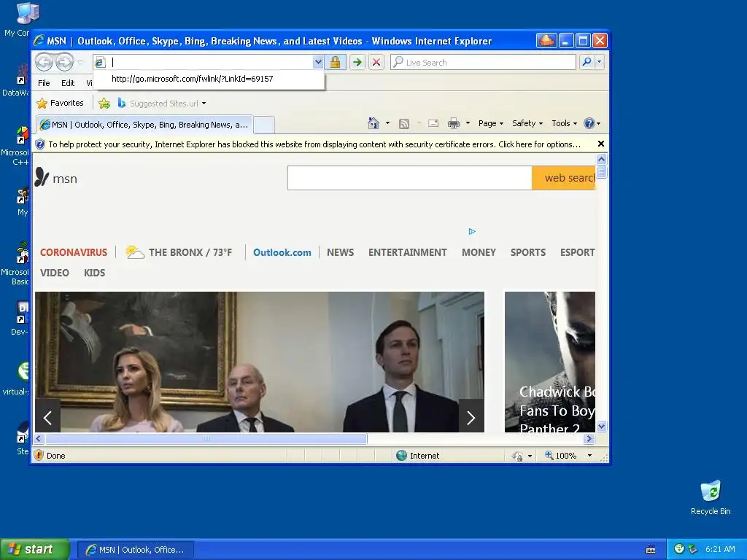The width and height of the screenshot is (747, 560).
Task: Open the Page menu
Action: coord(491,123)
